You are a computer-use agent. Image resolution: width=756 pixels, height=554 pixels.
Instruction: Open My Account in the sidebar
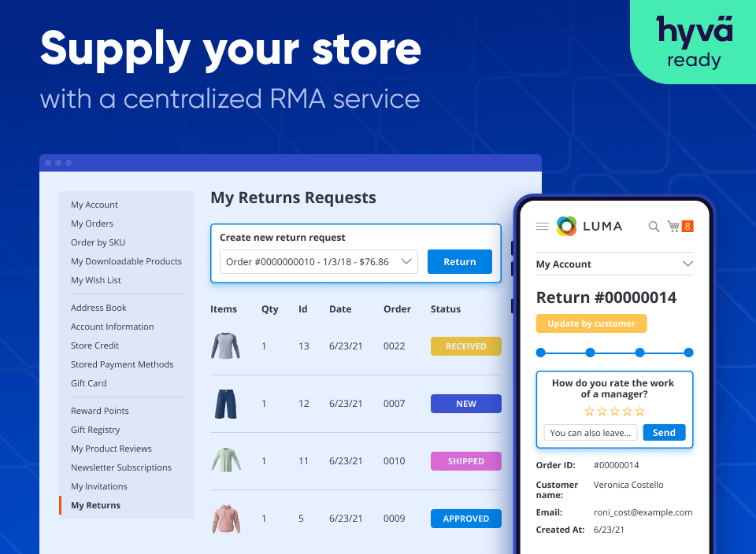[94, 205]
